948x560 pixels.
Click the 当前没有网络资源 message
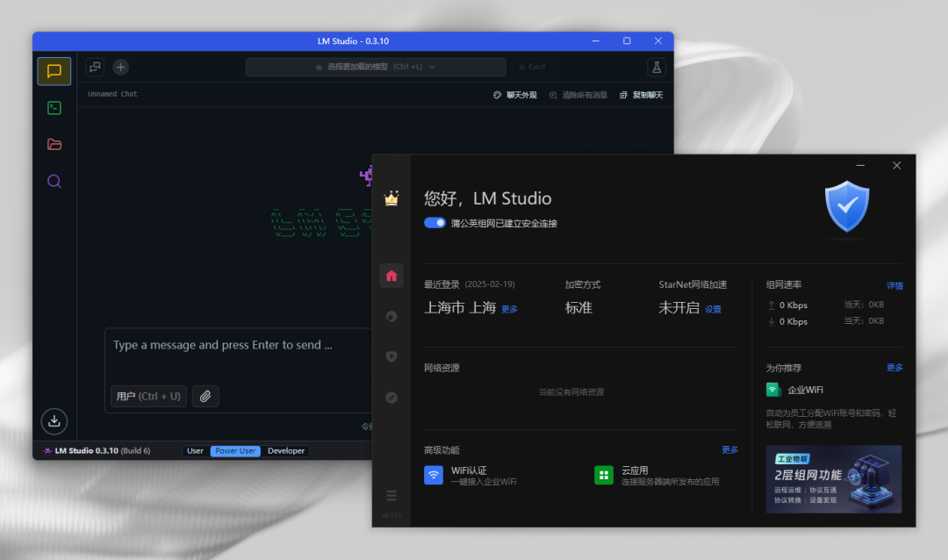(571, 391)
